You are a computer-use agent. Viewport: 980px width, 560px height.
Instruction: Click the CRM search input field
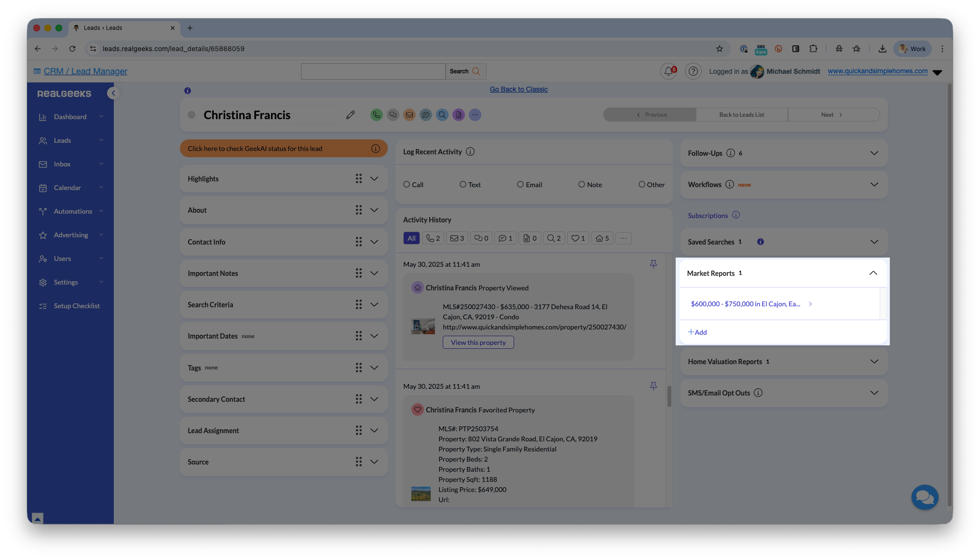373,71
